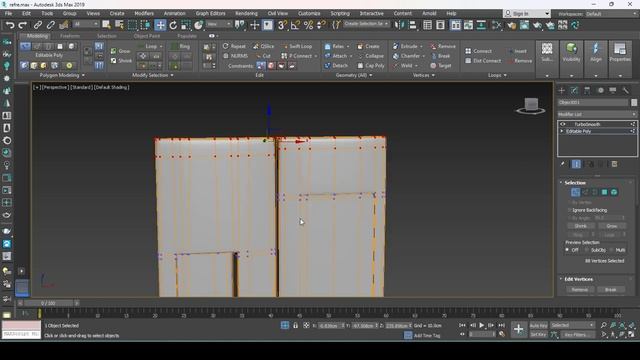The width and height of the screenshot is (640, 360).
Task: Activate the Select and Move tool
Action: click(160, 25)
